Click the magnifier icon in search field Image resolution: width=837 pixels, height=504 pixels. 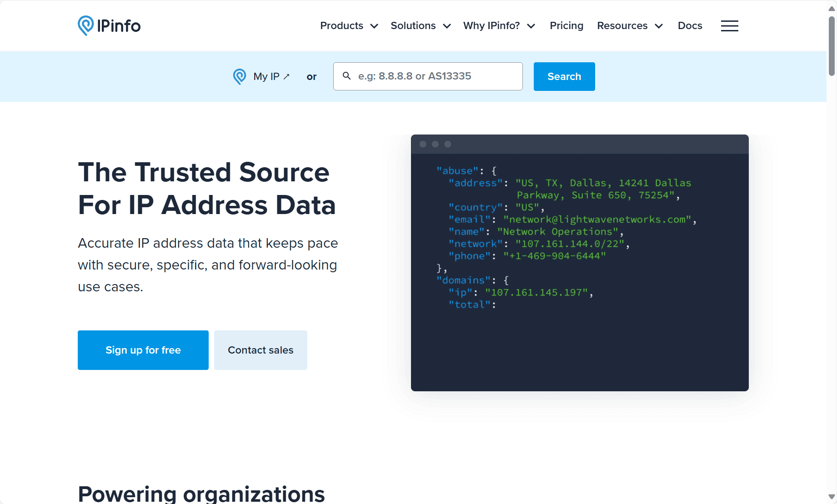pos(346,76)
